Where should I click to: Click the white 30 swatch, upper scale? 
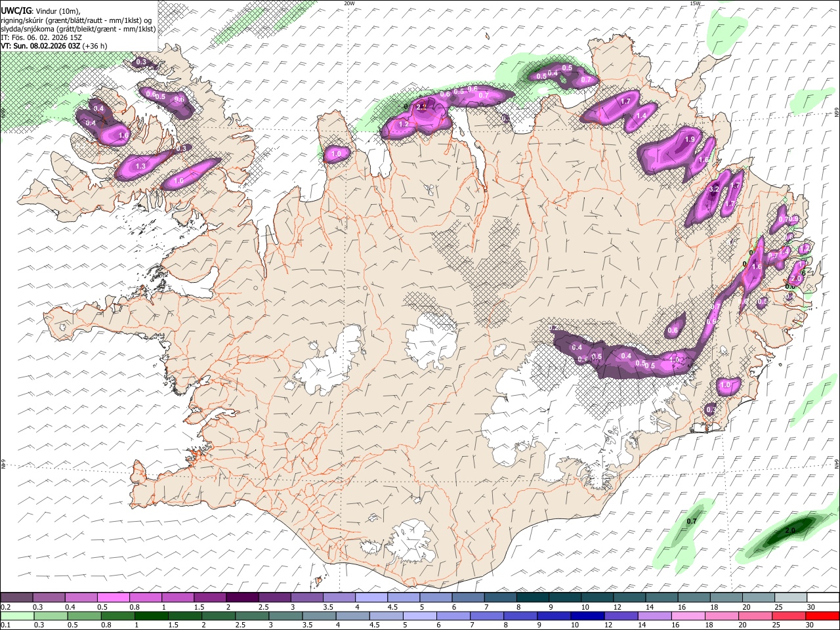[823, 597]
